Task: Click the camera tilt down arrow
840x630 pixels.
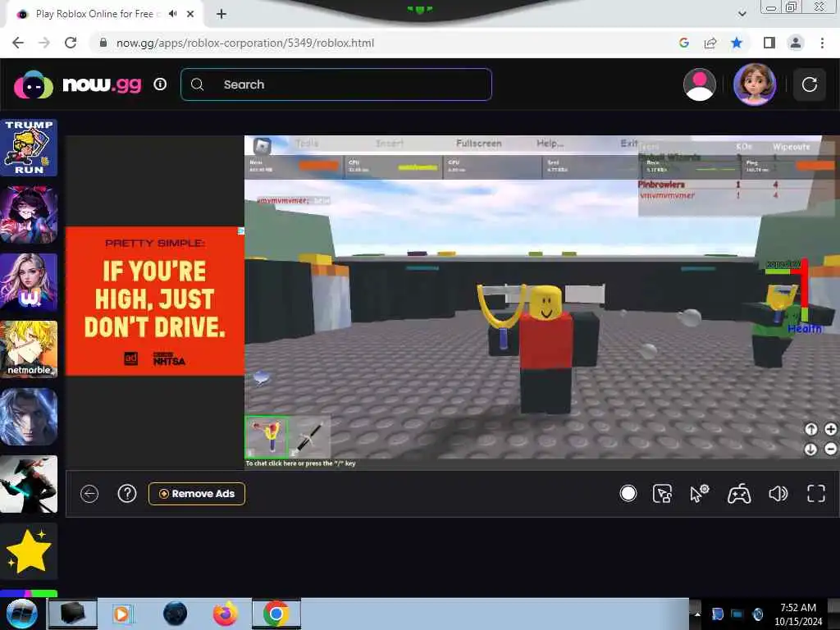Action: 811,449
